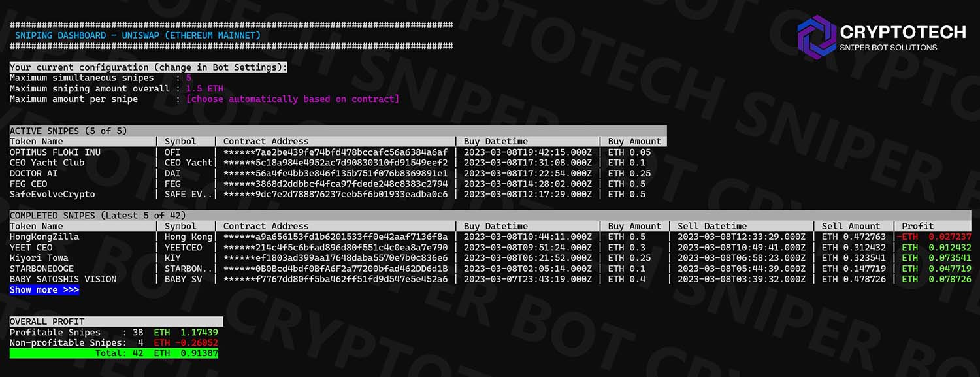
Task: Click the CRYPTOTECH brand title text
Action: (903, 31)
